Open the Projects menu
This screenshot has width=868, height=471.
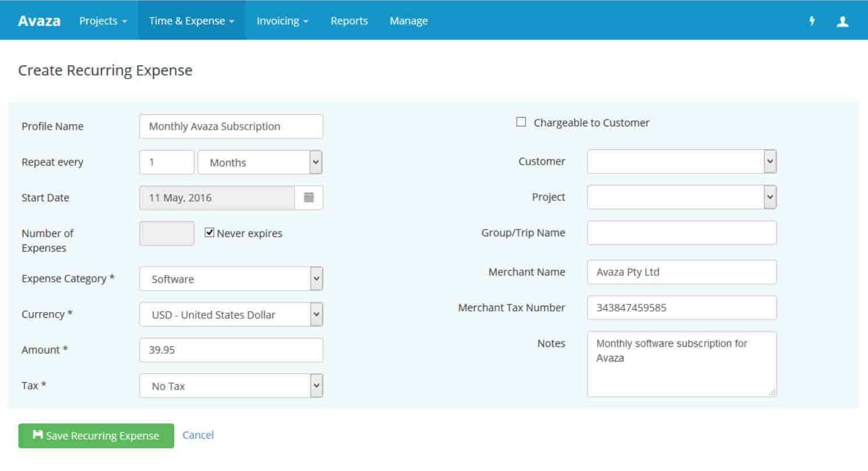tap(103, 21)
